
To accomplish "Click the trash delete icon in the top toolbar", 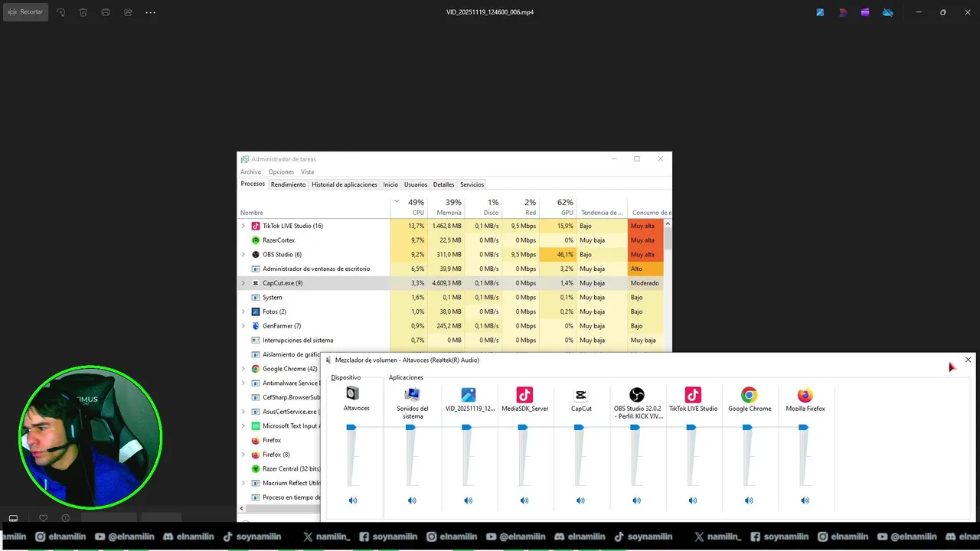I will (83, 12).
